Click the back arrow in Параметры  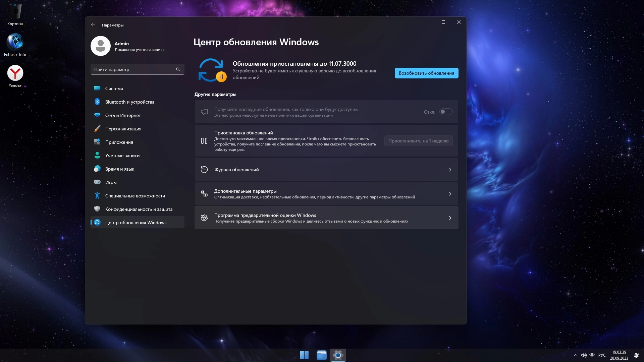point(93,25)
